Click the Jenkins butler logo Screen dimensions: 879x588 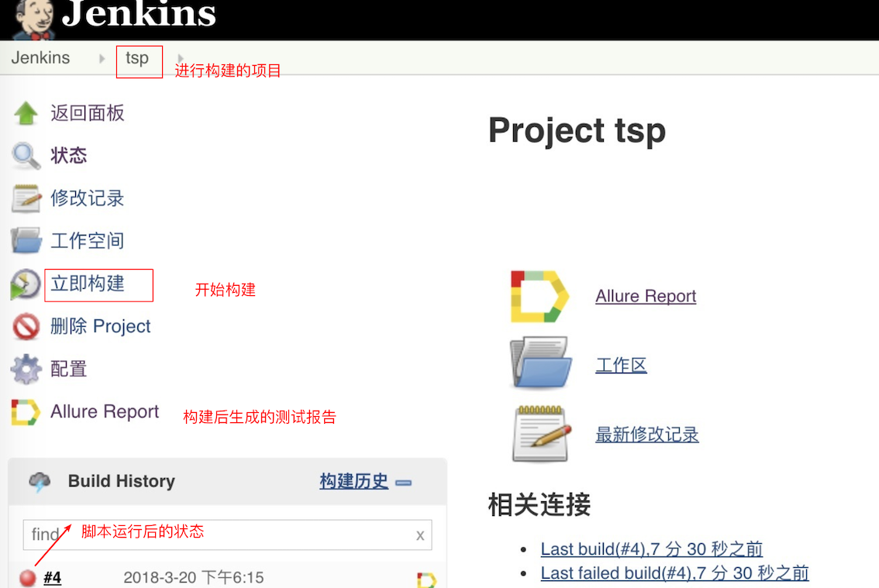(35, 19)
